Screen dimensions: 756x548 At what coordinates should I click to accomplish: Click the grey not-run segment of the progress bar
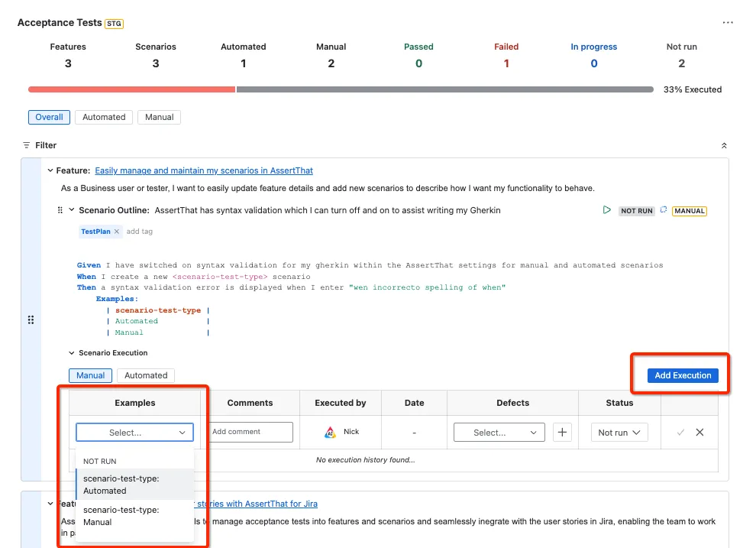click(445, 89)
